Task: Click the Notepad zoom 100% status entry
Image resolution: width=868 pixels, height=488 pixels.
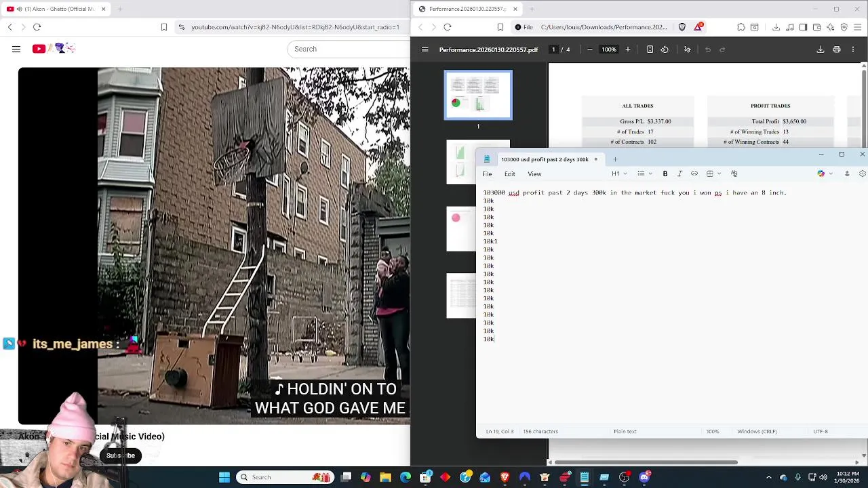Action: click(x=713, y=431)
